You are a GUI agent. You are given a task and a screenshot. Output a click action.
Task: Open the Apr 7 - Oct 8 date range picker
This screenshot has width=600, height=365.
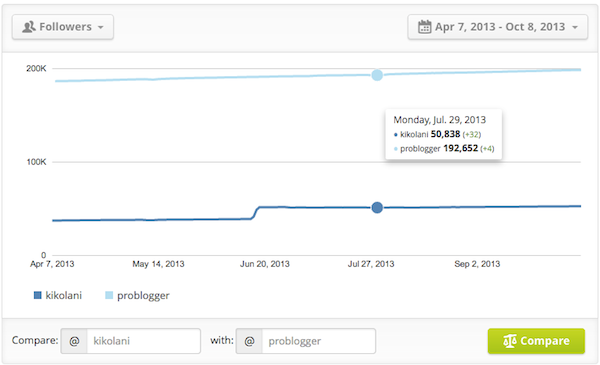[x=497, y=27]
